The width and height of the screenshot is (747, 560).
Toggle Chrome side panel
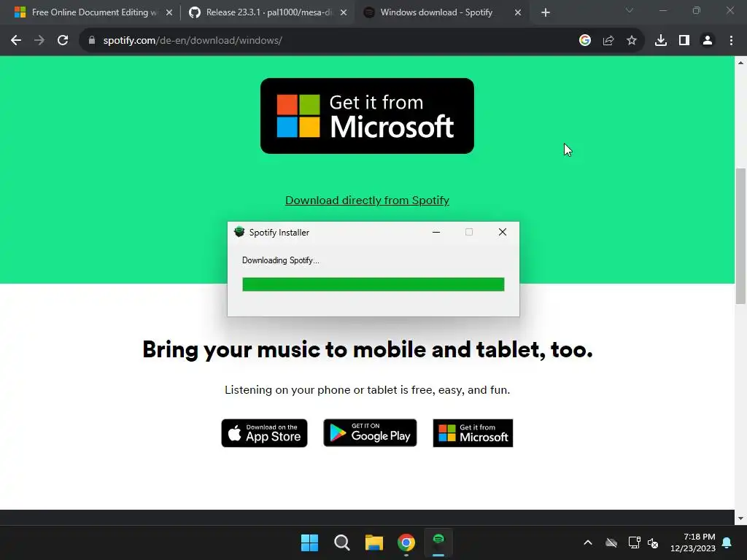(x=684, y=41)
